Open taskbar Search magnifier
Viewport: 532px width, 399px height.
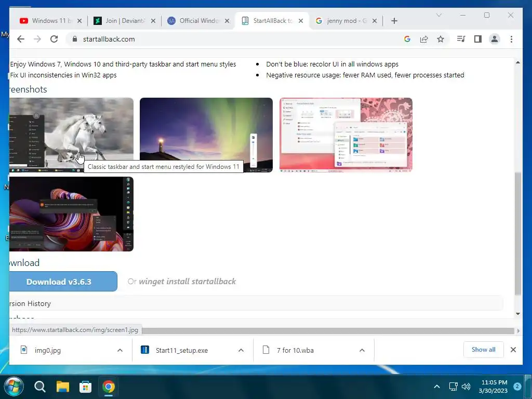click(x=39, y=387)
